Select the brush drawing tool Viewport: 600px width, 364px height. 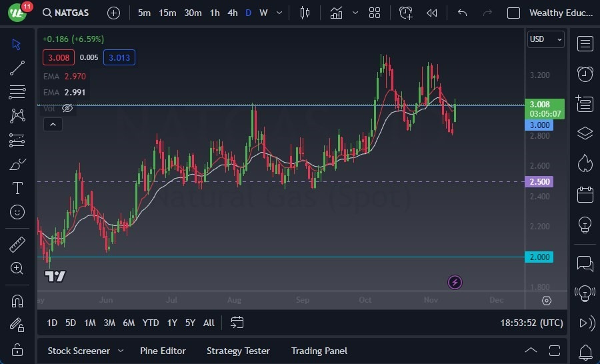17,165
